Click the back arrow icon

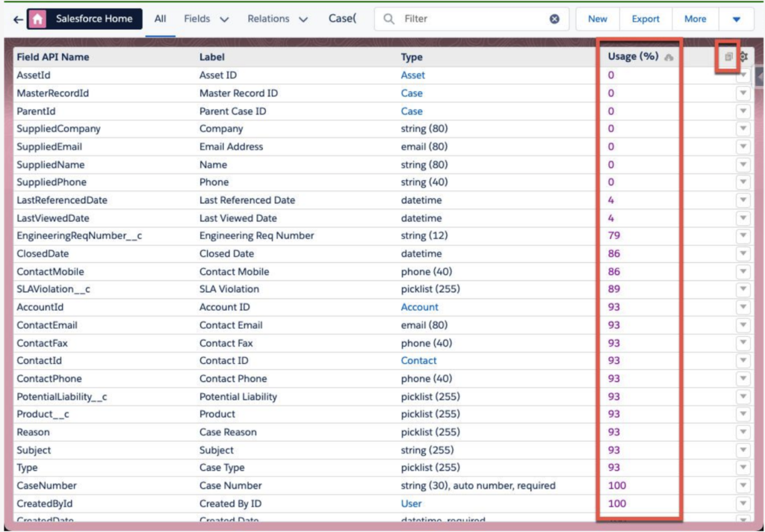point(18,19)
